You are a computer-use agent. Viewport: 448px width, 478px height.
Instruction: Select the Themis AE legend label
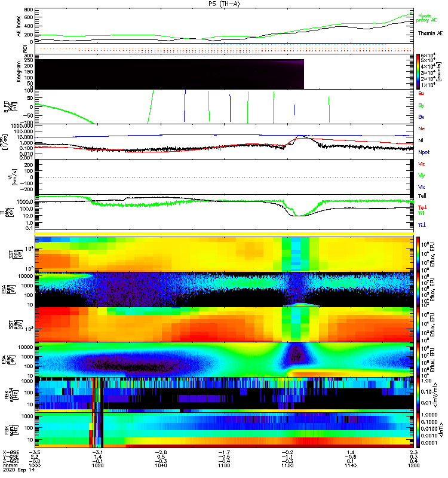click(x=430, y=33)
